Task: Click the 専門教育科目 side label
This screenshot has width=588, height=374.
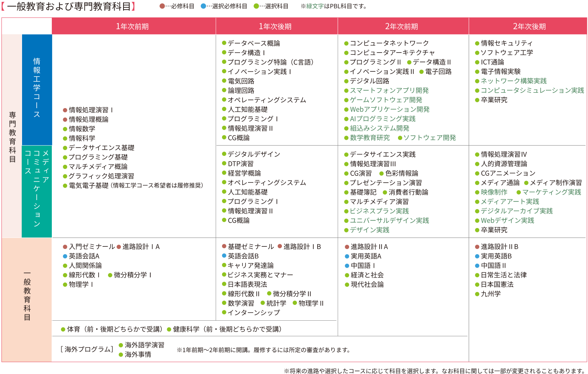Action: (x=12, y=136)
